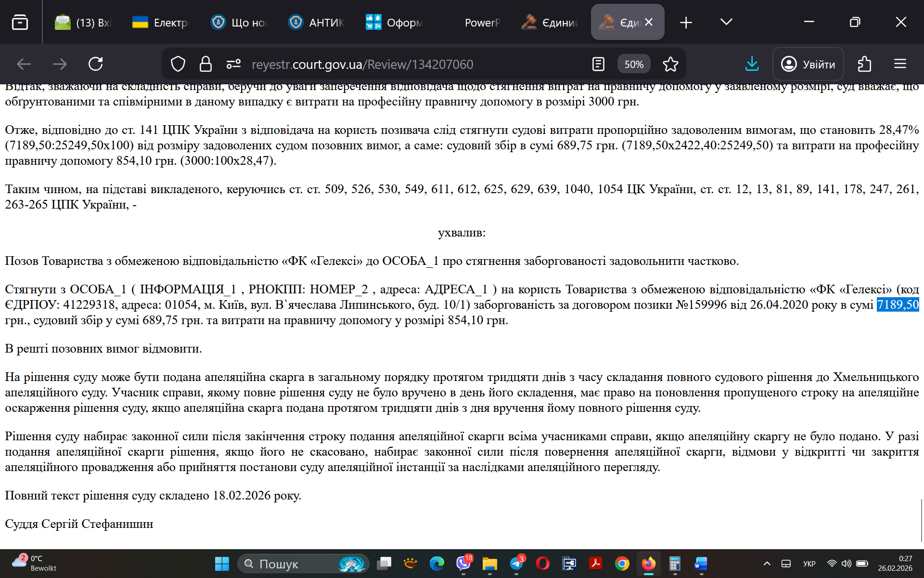Image resolution: width=924 pixels, height=578 pixels.
Task: Open the Downloads panel
Action: [x=752, y=64]
